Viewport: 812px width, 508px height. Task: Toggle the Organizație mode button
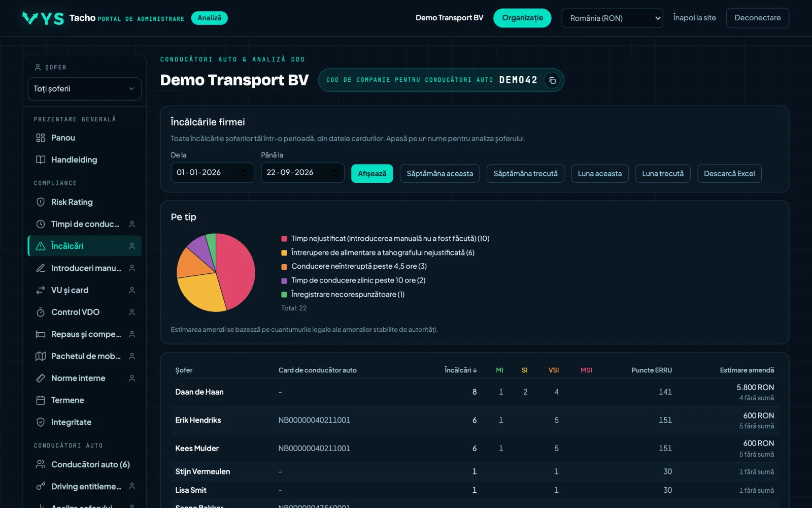point(522,18)
